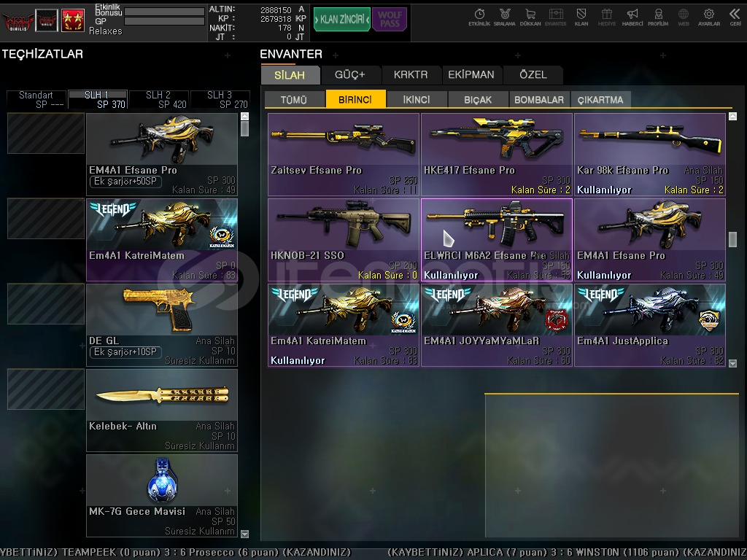This screenshot has height=560, width=747.
Task: Switch to the EKİPMAN tab
Action: click(x=471, y=75)
